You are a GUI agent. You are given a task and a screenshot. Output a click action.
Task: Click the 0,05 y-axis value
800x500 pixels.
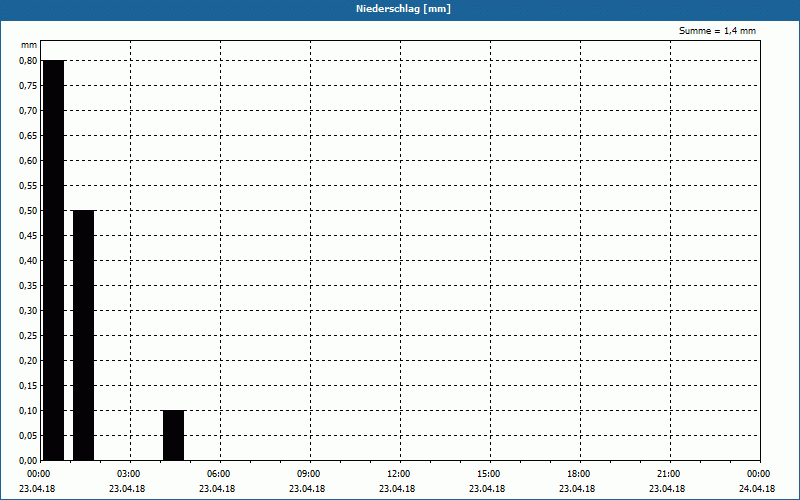[x=28, y=435]
